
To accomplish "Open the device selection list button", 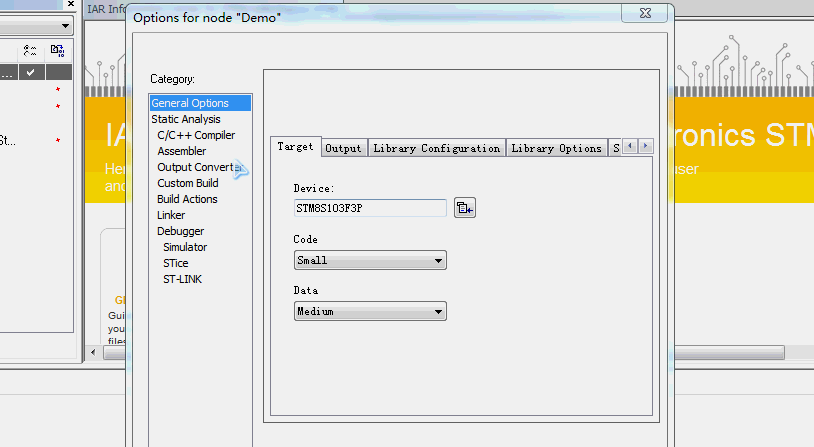I will [x=465, y=208].
